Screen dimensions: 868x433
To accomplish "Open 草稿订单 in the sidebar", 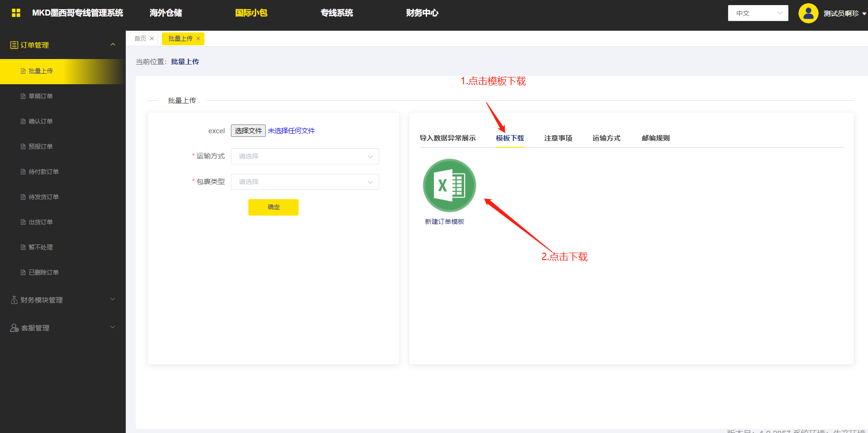I will [41, 96].
